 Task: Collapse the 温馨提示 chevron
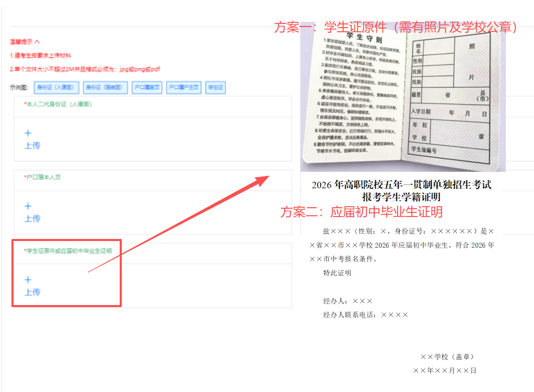click(37, 42)
